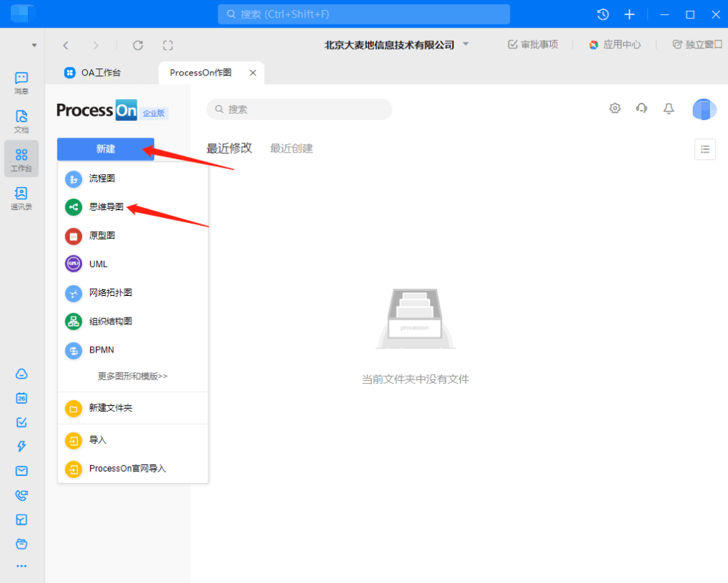Open the Messages (消息) sidebar icon
Image resolution: width=728 pixels, height=583 pixels.
tap(22, 83)
